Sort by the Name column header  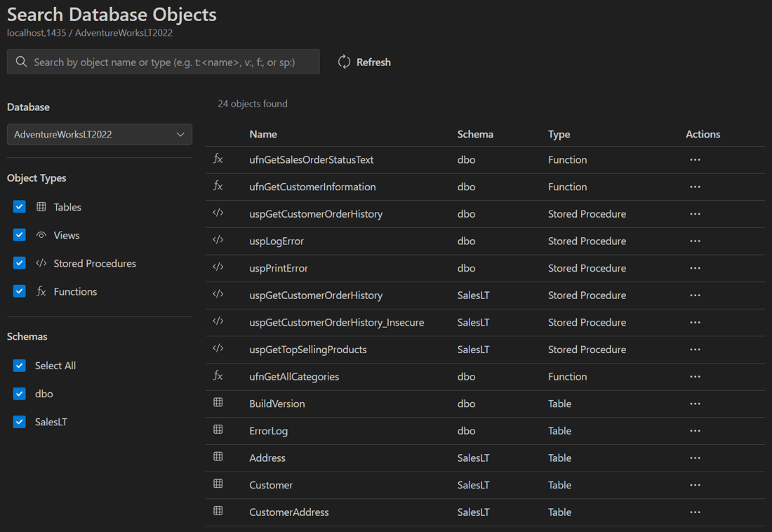(263, 134)
